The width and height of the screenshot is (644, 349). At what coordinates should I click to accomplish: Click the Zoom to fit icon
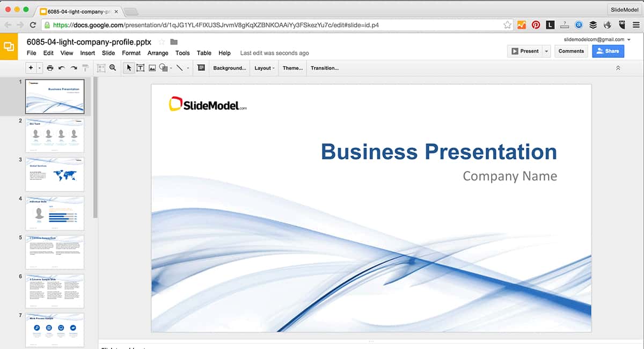(x=101, y=68)
